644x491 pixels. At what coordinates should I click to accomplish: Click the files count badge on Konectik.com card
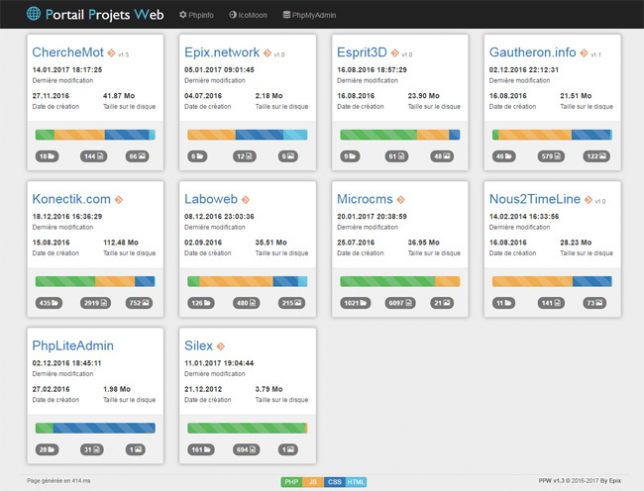click(95, 303)
